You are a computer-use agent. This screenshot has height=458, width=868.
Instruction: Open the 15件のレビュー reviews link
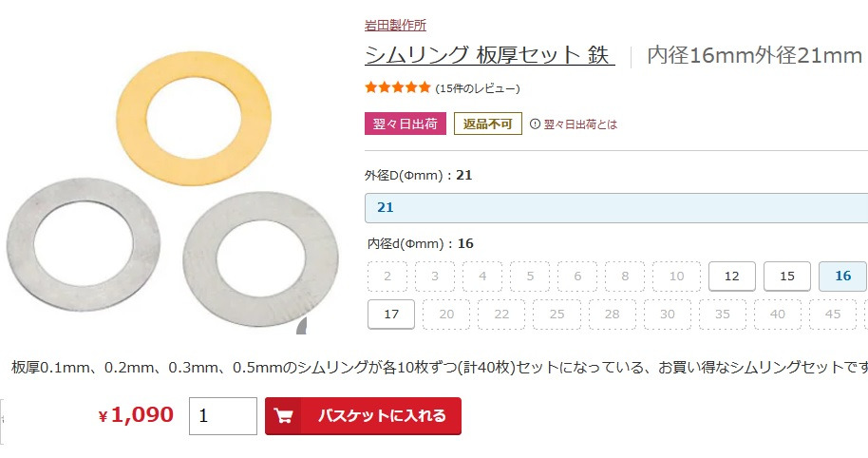point(478,89)
